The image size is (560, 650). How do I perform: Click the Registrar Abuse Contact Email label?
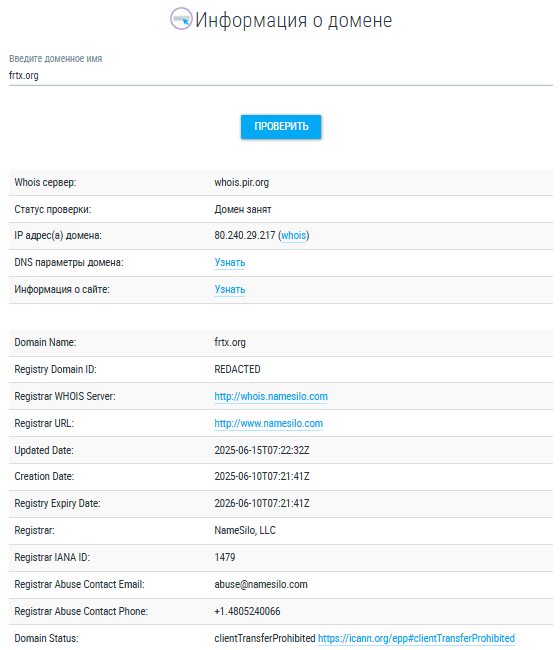coord(80,585)
